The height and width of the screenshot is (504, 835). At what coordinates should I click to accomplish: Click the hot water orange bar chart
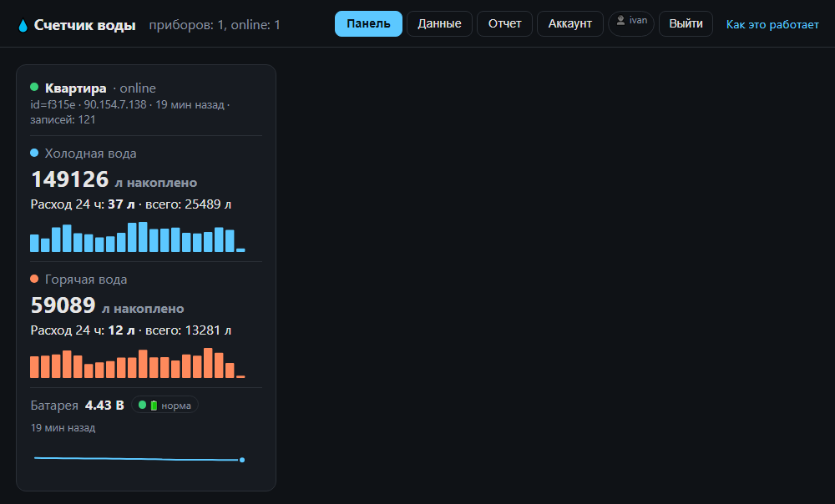tap(138, 363)
